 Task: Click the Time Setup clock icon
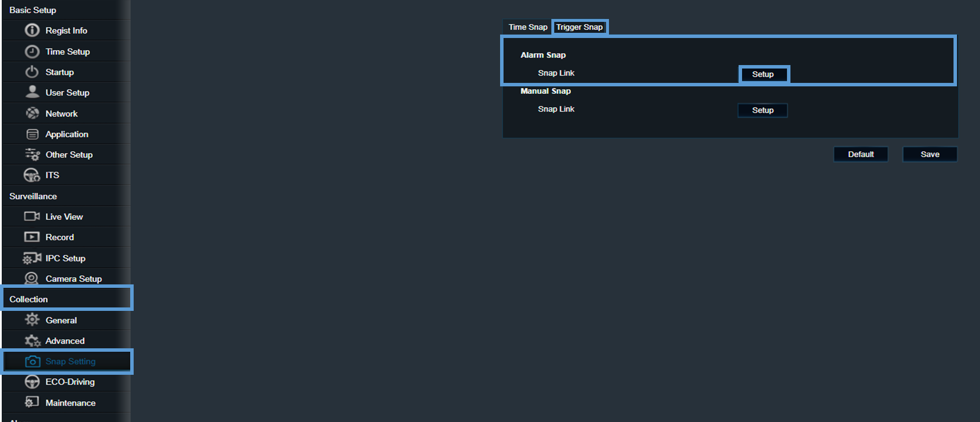[32, 51]
